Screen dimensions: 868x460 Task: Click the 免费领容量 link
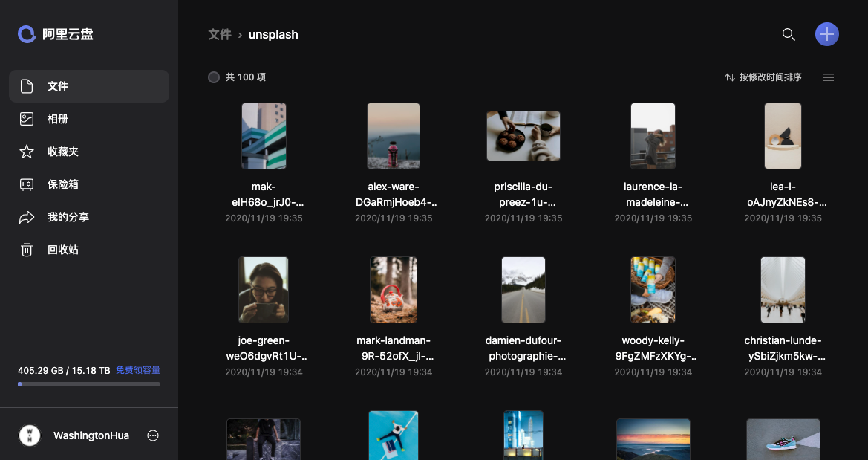pyautogui.click(x=138, y=370)
